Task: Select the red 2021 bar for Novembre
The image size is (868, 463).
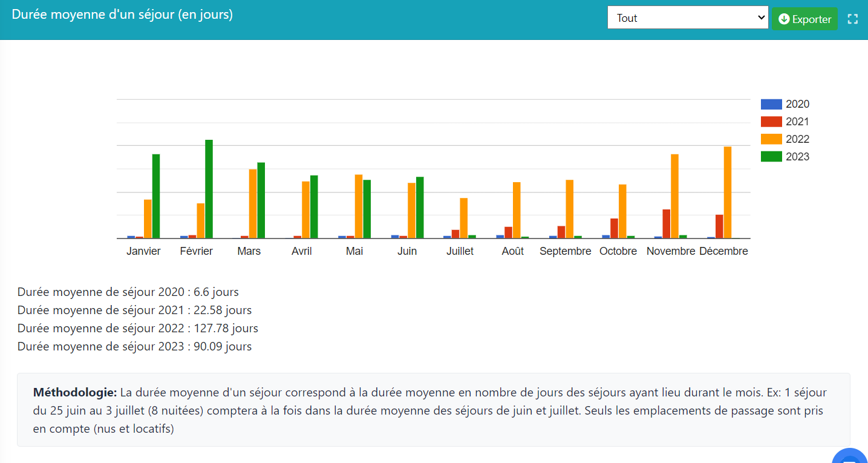Action: coord(666,224)
